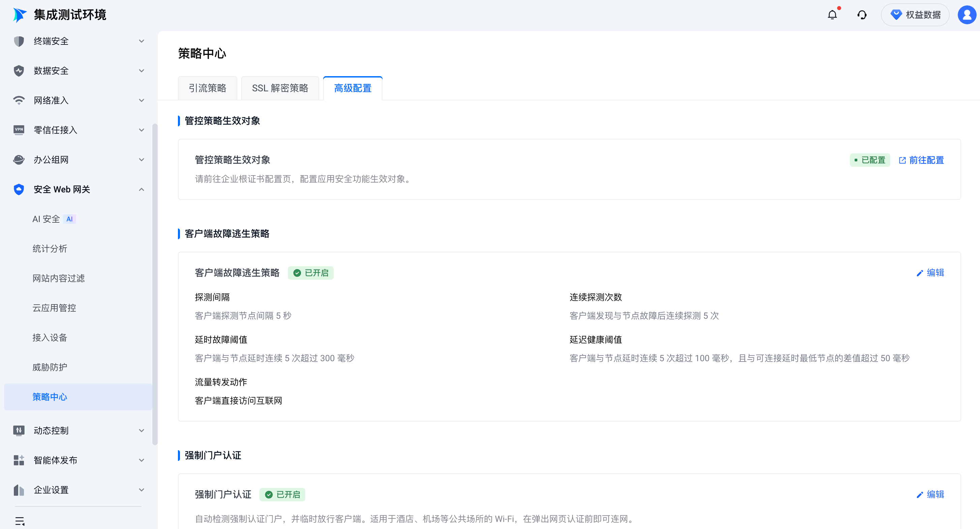Screen dimensions: 980x529
Task: Click the 企业设置 building icon
Action: pyautogui.click(x=19, y=490)
